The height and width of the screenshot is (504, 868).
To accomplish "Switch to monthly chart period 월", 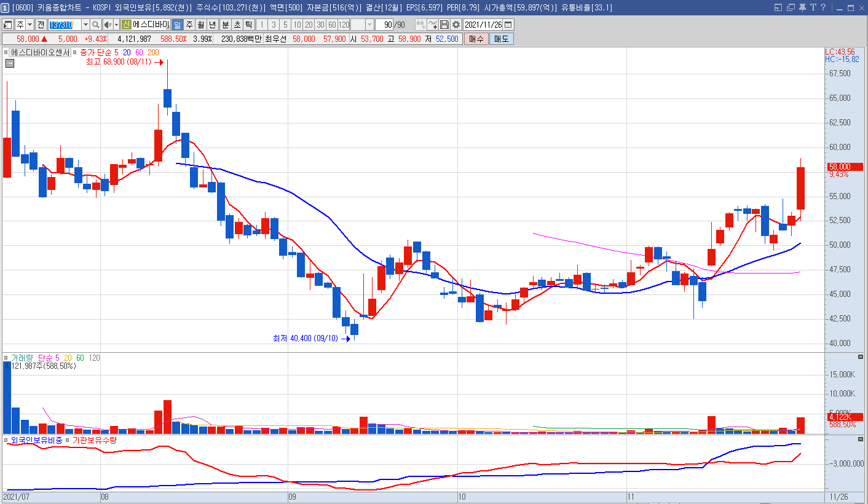I will (200, 25).
